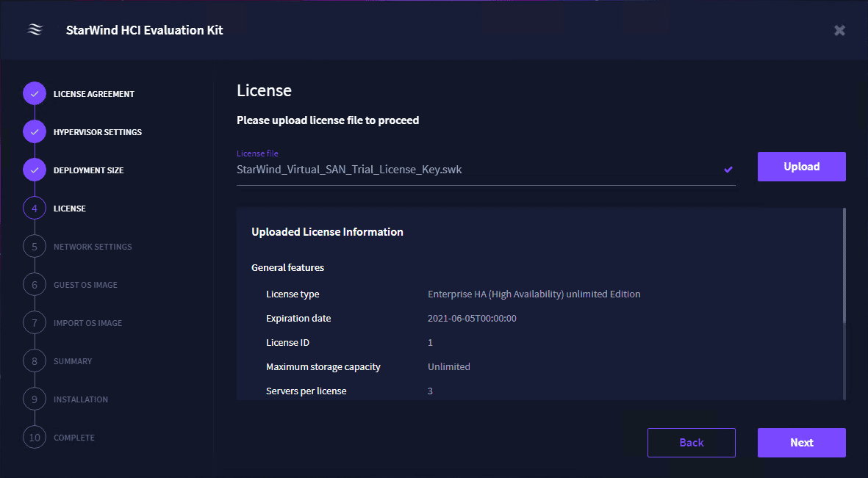The image size is (868, 478).
Task: Click the step 9 Installation circle
Action: coord(35,399)
